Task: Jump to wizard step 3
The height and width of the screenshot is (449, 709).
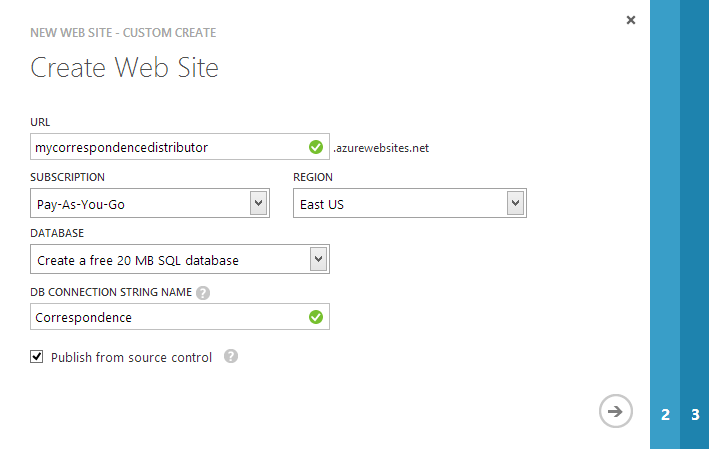Action: click(x=695, y=414)
